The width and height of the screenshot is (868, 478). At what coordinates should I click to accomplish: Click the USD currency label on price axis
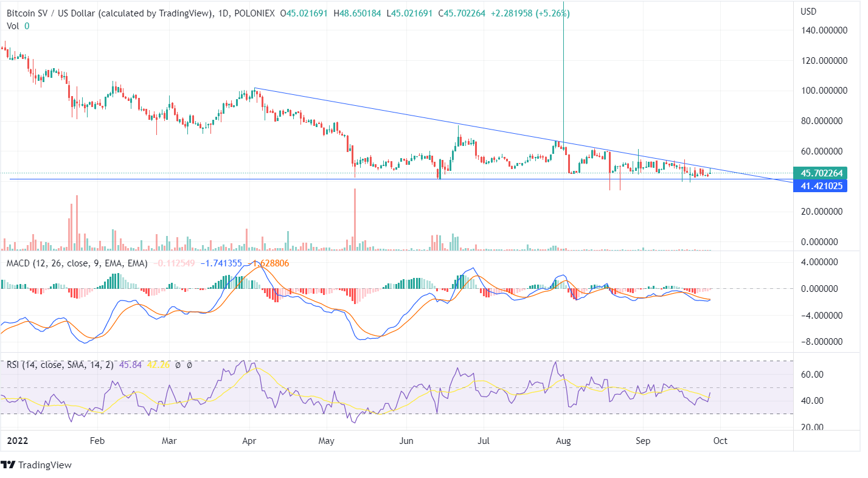coord(808,12)
